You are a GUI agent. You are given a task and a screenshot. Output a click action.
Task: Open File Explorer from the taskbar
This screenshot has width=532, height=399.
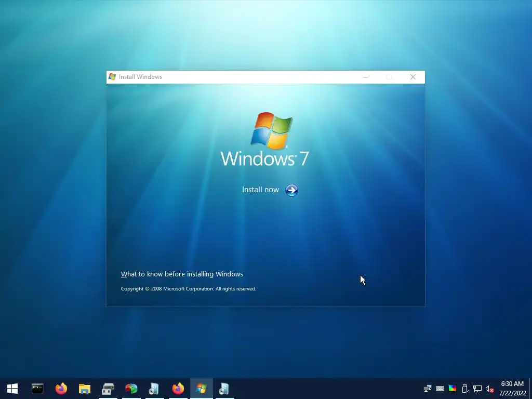(x=85, y=389)
